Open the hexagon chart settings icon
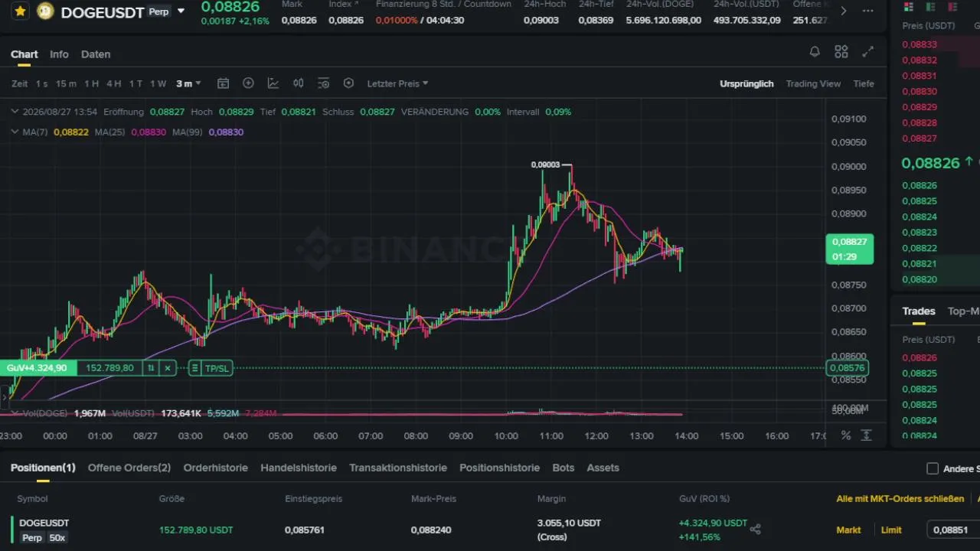 348,83
